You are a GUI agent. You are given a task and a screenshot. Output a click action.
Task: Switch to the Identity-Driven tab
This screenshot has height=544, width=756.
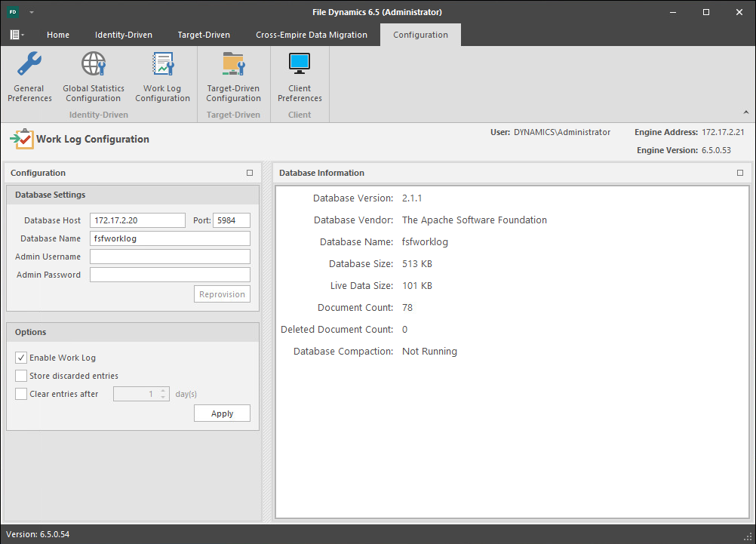(x=123, y=35)
